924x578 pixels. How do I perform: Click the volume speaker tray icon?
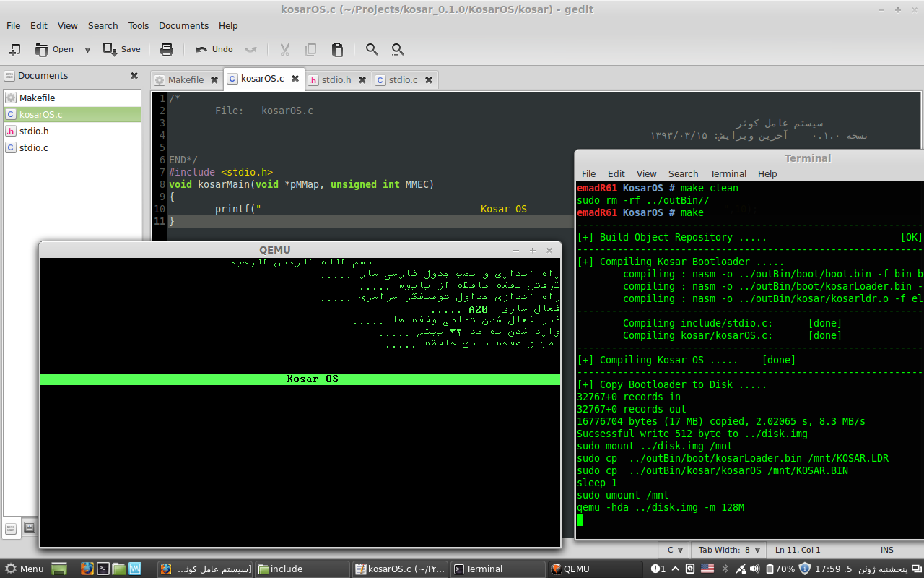point(756,569)
